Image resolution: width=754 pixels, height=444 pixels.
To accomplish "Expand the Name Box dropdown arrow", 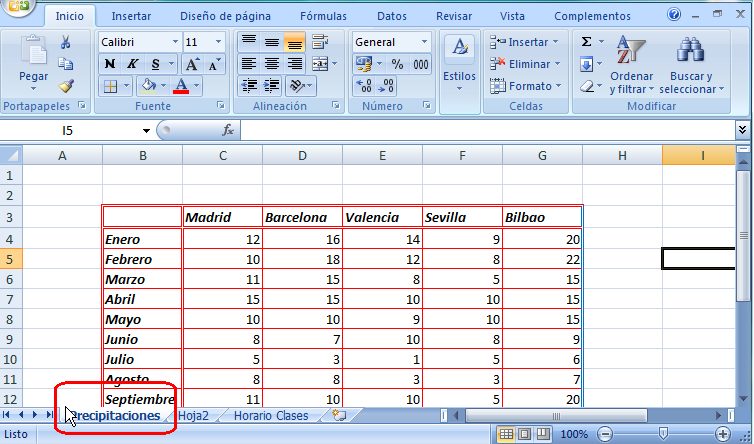I will (x=146, y=130).
